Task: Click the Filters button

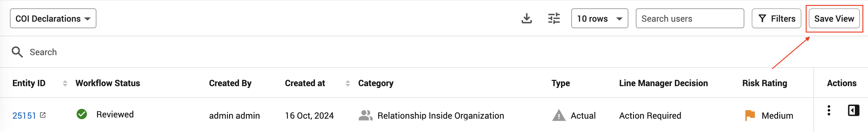Action: 776,19
